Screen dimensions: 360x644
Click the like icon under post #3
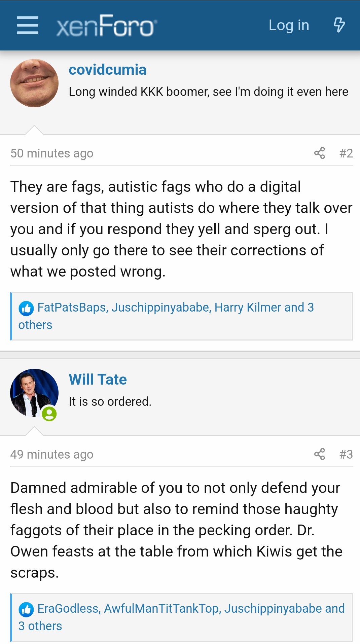coord(26,609)
